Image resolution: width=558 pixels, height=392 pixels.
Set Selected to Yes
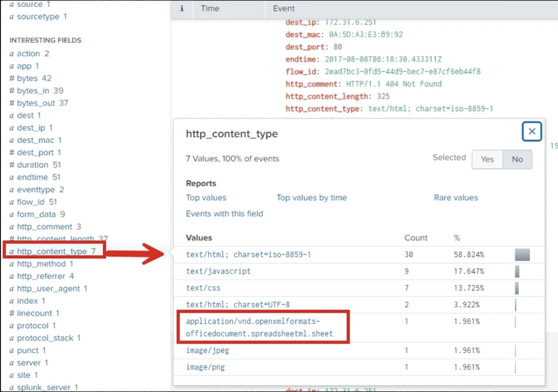(487, 159)
